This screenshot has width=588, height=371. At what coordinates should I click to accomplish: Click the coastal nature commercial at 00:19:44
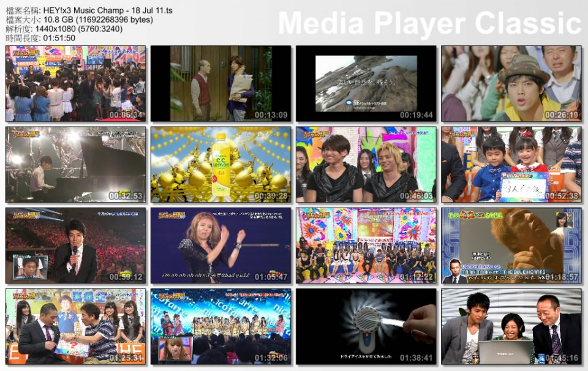(x=365, y=83)
